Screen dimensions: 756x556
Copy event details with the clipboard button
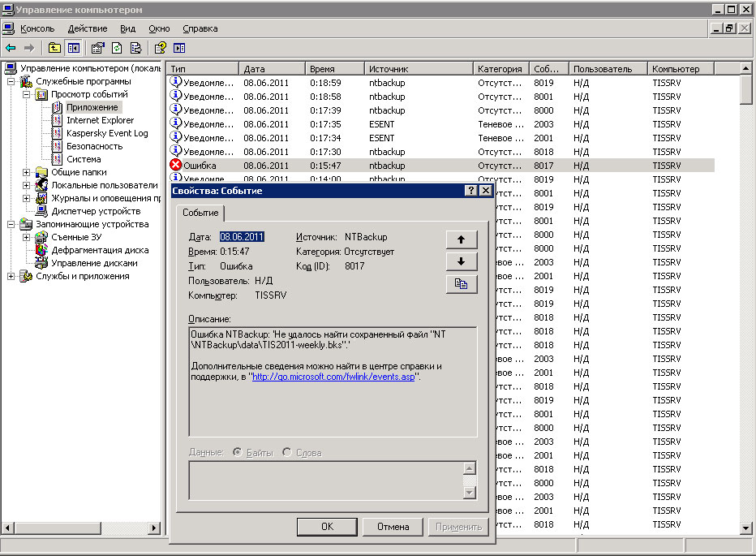[x=461, y=284]
